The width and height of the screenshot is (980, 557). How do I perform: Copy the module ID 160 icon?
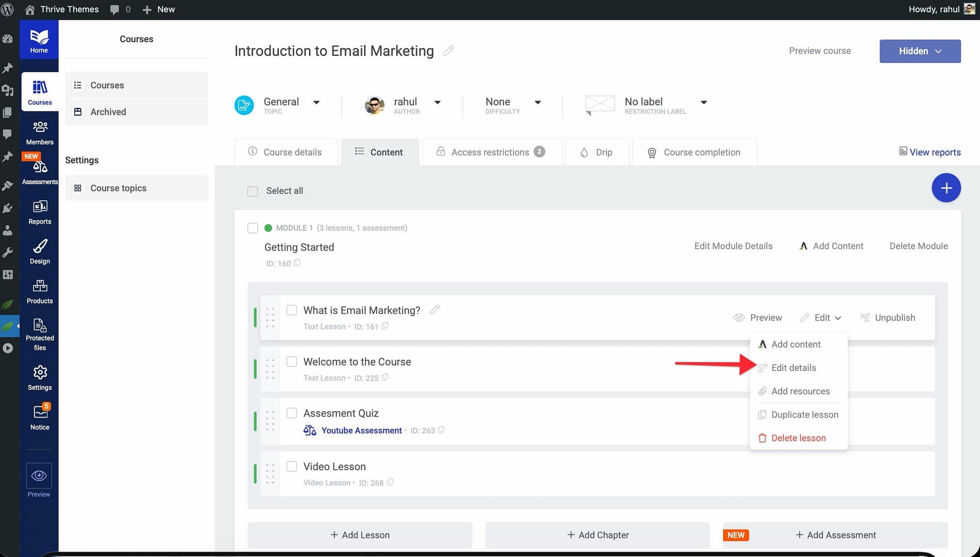[297, 263]
